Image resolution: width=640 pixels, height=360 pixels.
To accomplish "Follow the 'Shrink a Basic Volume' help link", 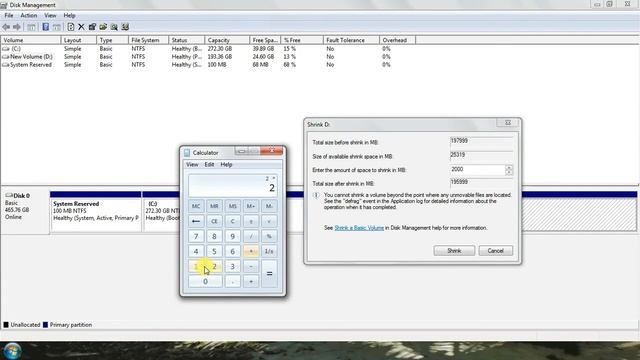I will [x=359, y=228].
